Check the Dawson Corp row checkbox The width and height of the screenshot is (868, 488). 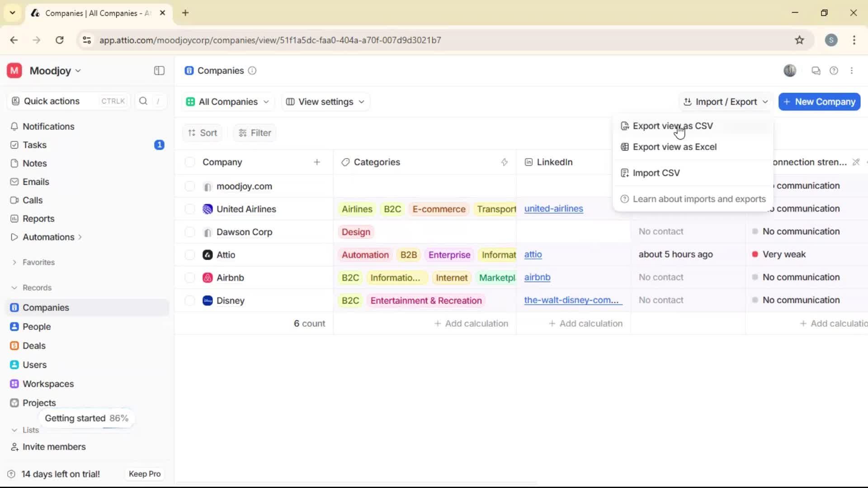(x=190, y=232)
